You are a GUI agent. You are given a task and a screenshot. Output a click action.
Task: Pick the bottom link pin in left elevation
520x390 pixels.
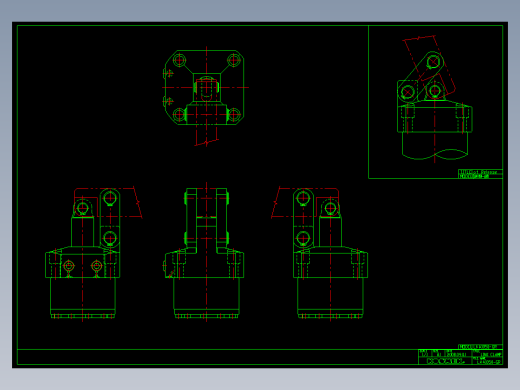point(110,238)
